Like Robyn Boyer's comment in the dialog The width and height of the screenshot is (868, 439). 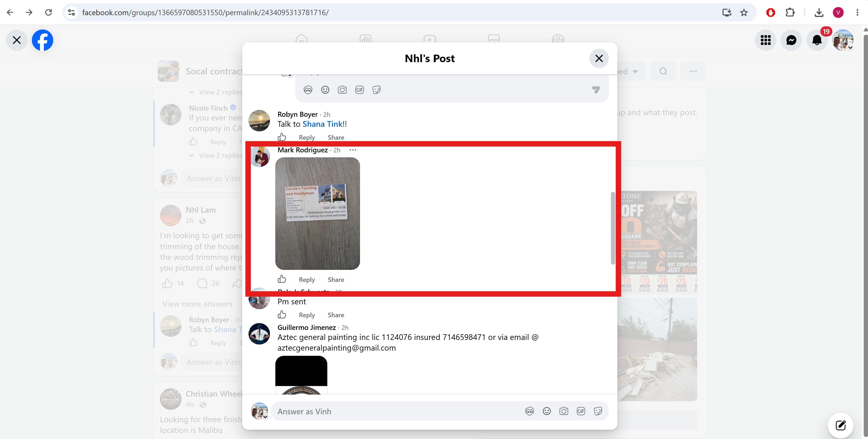(282, 137)
